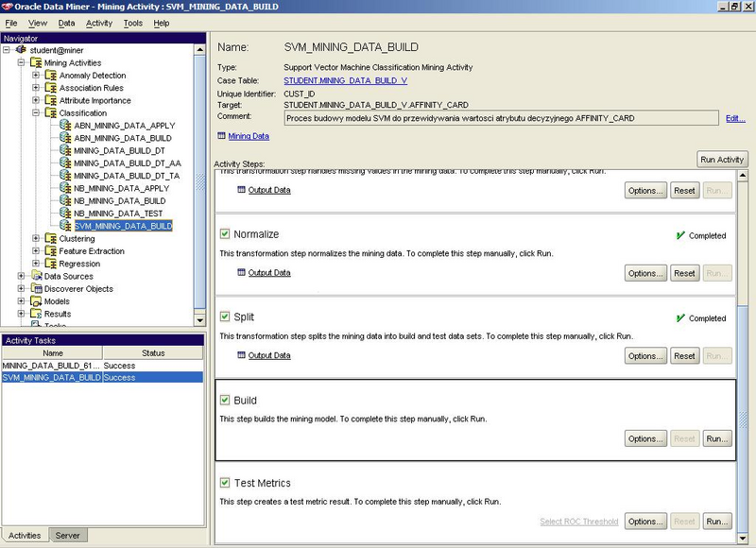
Task: Open the Help menu
Action: click(x=162, y=23)
